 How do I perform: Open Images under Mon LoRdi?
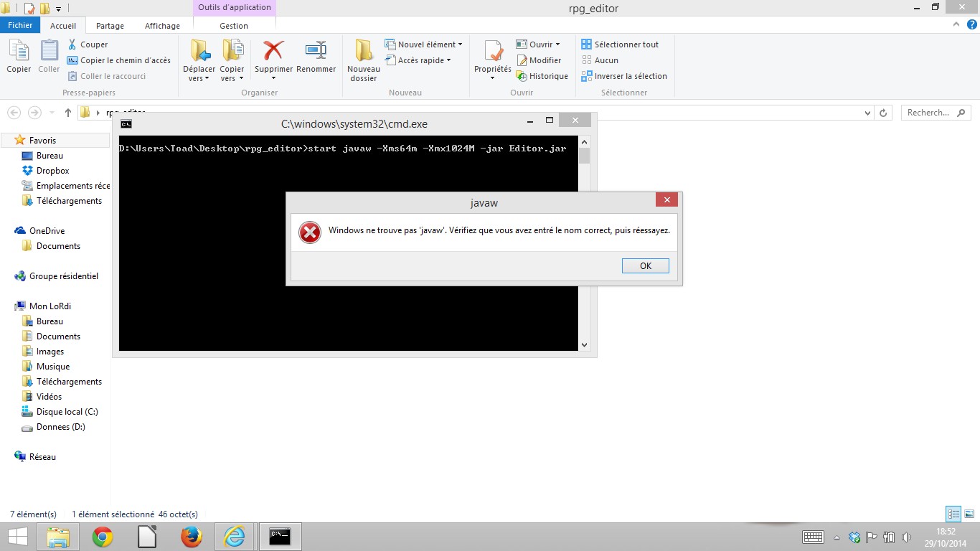43,352
